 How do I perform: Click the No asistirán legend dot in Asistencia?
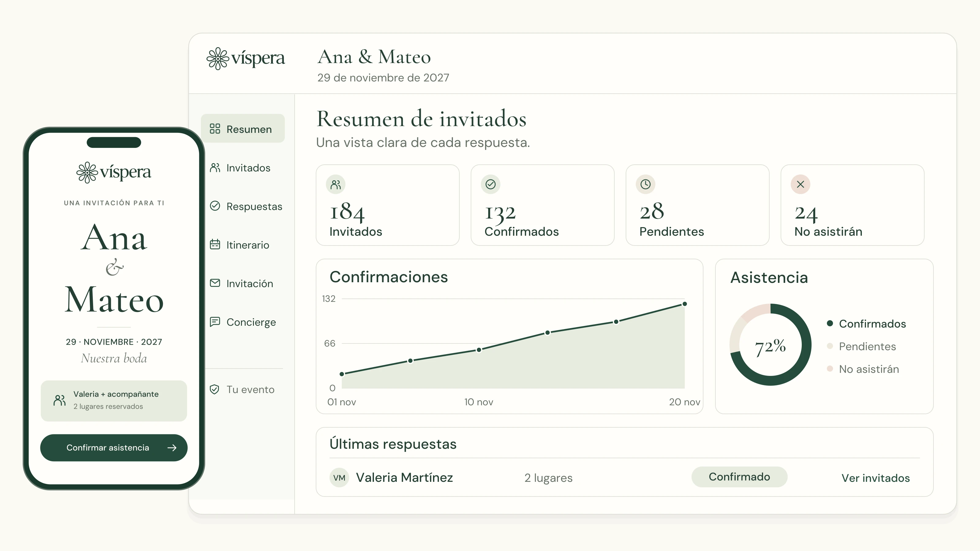[830, 369]
